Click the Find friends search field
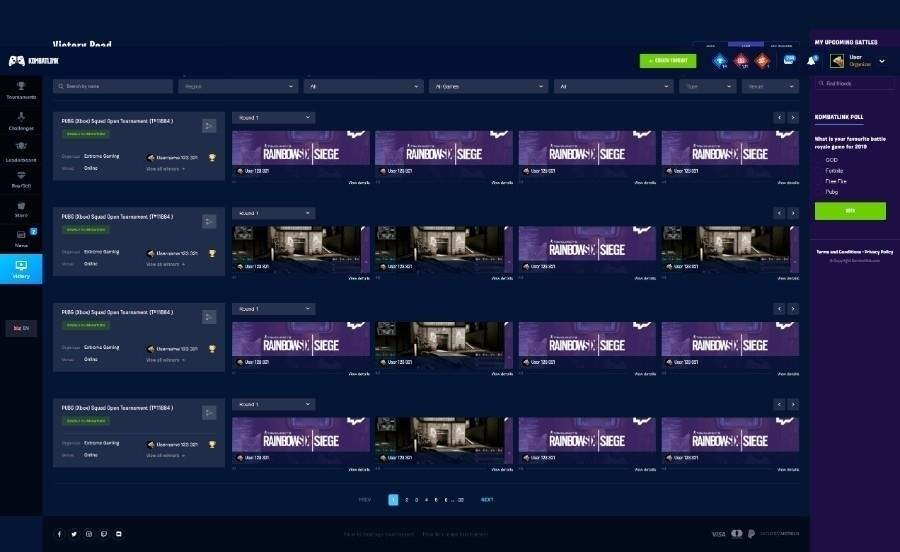The image size is (900, 552). pos(854,83)
